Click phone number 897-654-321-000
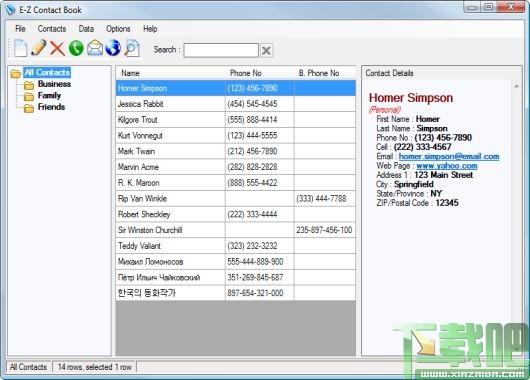 point(255,293)
